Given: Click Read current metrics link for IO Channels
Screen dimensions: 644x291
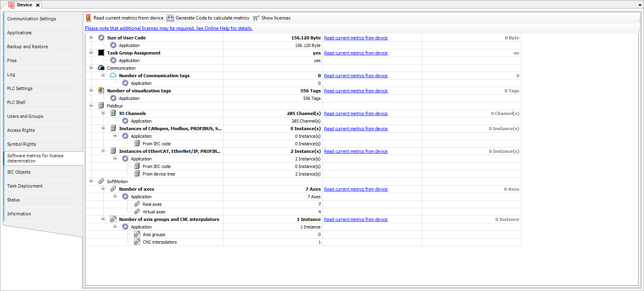Looking at the screenshot, I should point(355,113).
